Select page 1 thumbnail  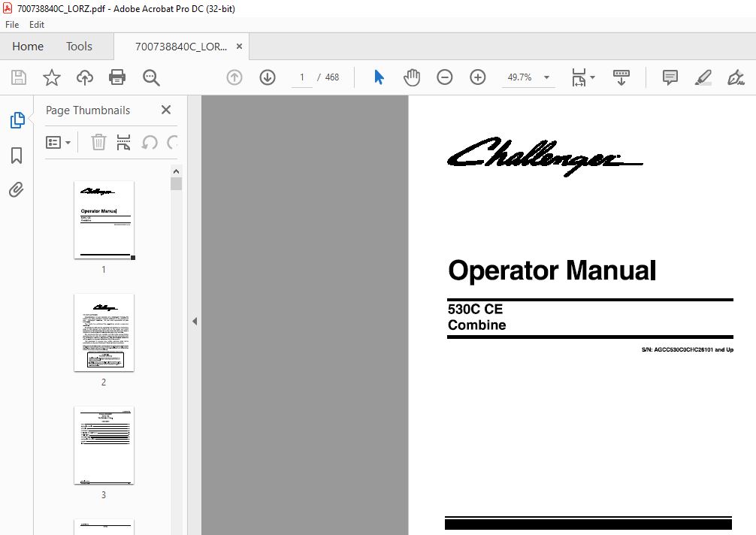pos(104,219)
